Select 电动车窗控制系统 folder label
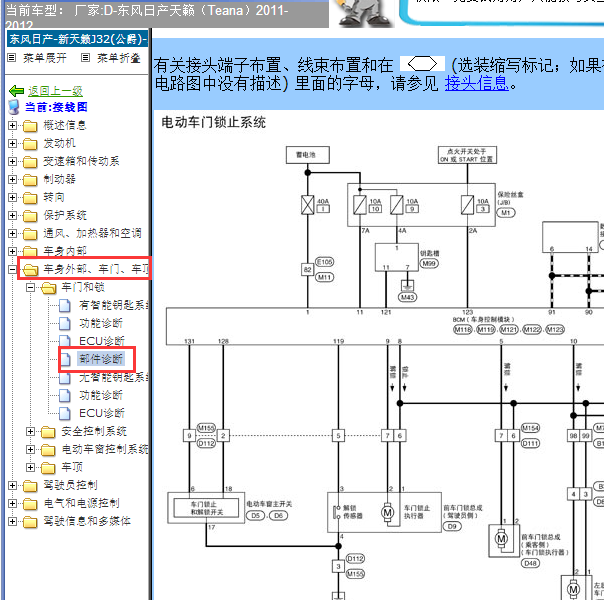The width and height of the screenshot is (604, 600). click(x=105, y=449)
